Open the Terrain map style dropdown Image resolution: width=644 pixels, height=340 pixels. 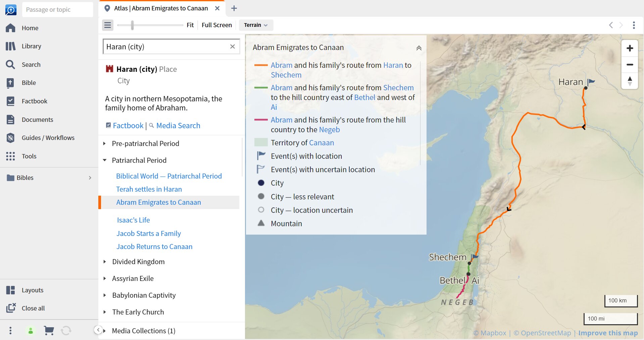pos(255,25)
